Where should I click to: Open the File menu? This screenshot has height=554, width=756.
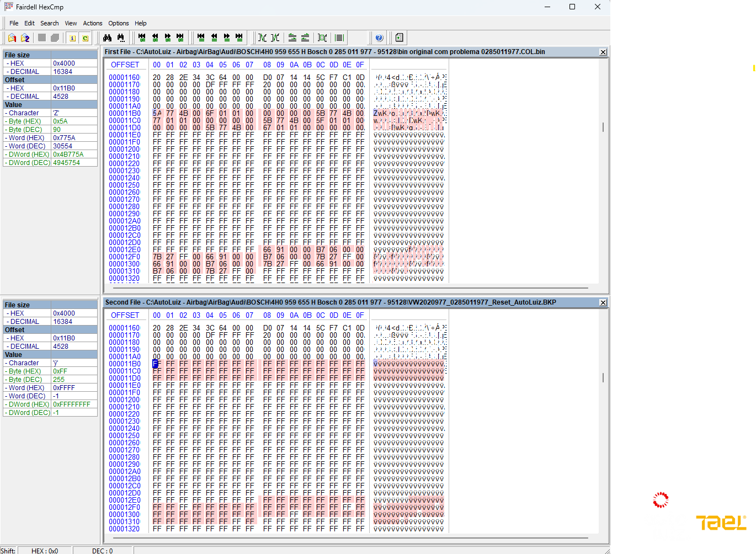[14, 23]
